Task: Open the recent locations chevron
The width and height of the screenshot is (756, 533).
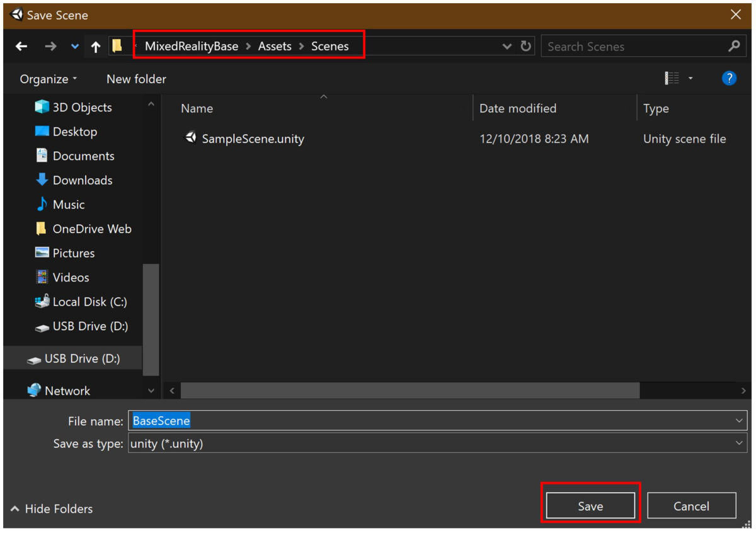Action: (74, 46)
